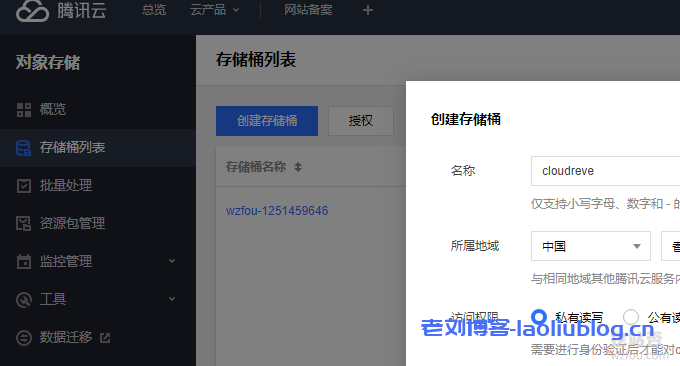Click the 创建存储桶 blue button
The image size is (680, 366).
[267, 121]
